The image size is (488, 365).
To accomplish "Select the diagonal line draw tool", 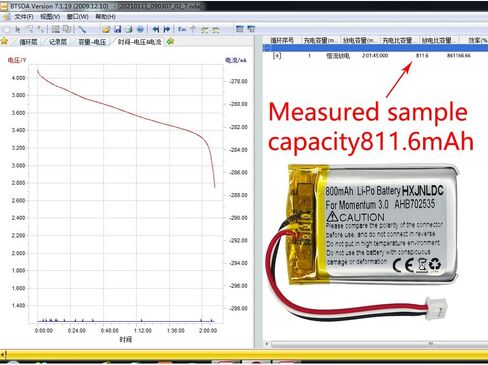I will pos(82,29).
